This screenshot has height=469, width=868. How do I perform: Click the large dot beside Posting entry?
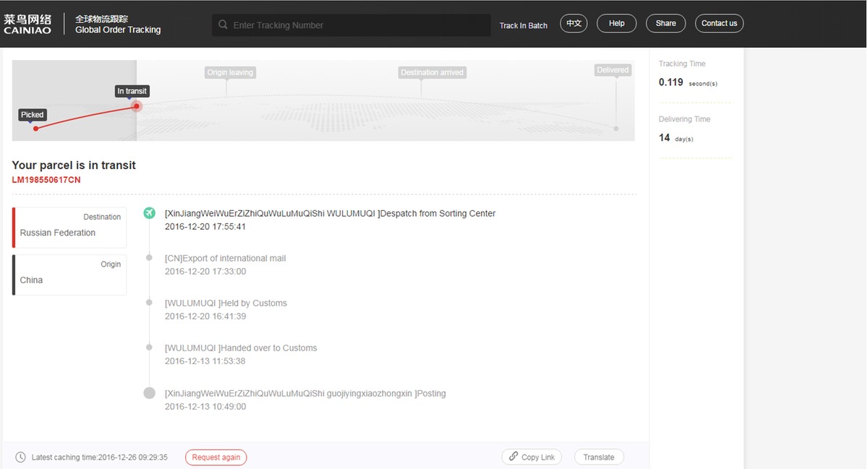coord(150,393)
